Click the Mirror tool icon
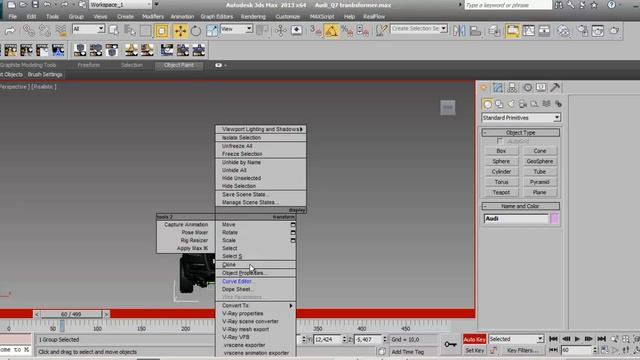Image resolution: width=640 pixels, height=360 pixels. point(459,31)
